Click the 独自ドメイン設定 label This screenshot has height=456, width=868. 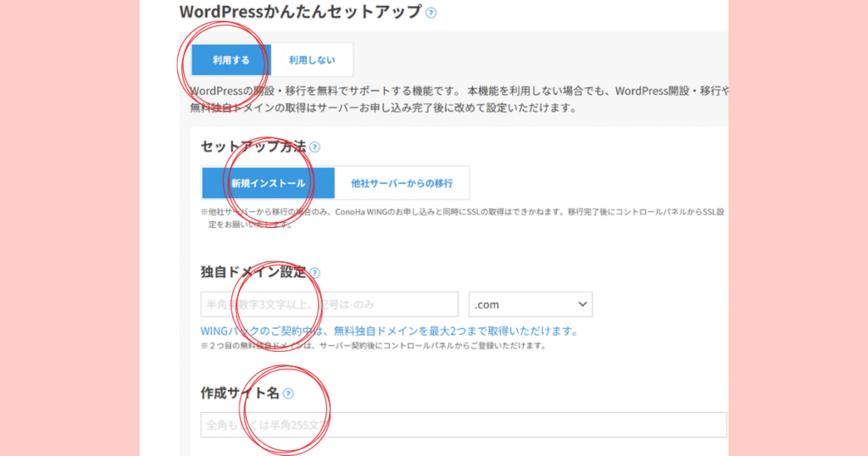[x=253, y=272]
